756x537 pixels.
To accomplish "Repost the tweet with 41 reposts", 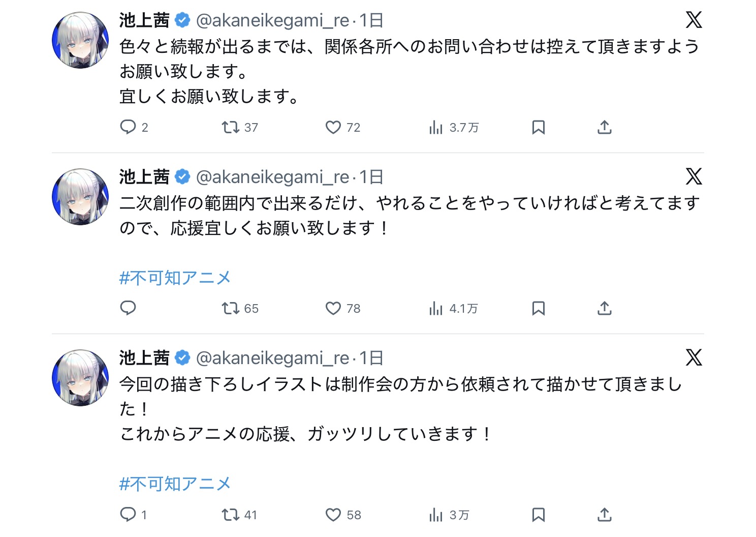I will pyautogui.click(x=231, y=515).
